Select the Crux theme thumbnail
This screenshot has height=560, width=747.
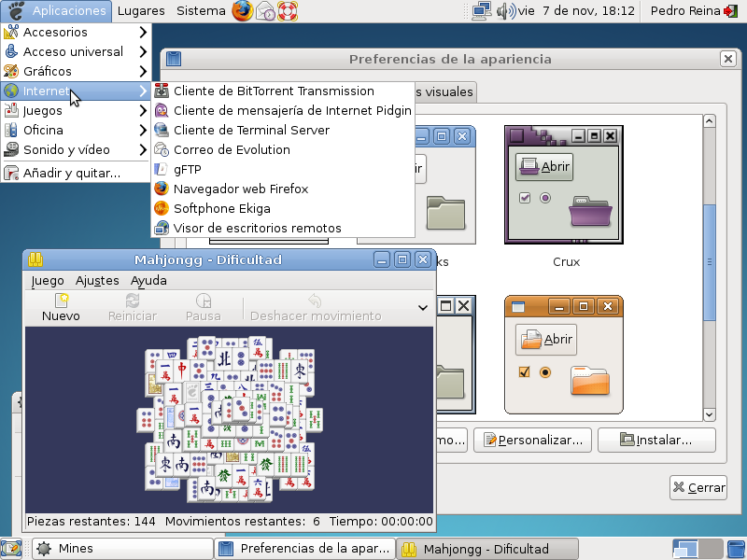pyautogui.click(x=565, y=185)
